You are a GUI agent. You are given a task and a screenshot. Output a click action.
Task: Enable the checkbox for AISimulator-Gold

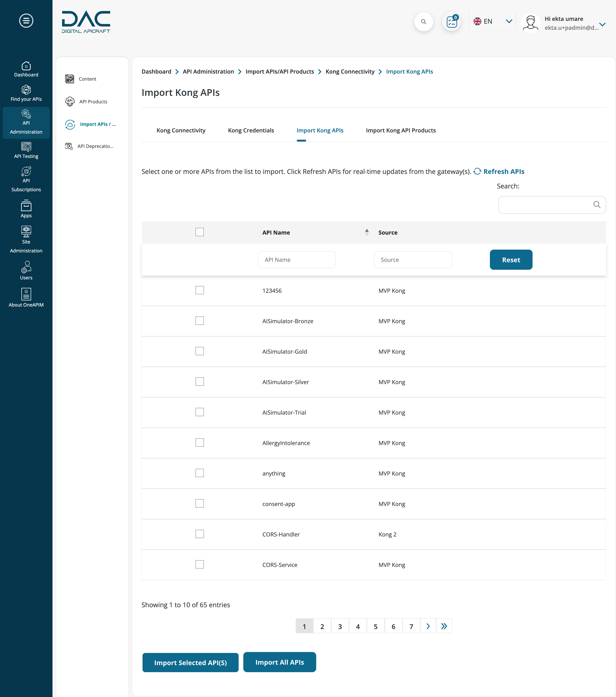(x=200, y=351)
